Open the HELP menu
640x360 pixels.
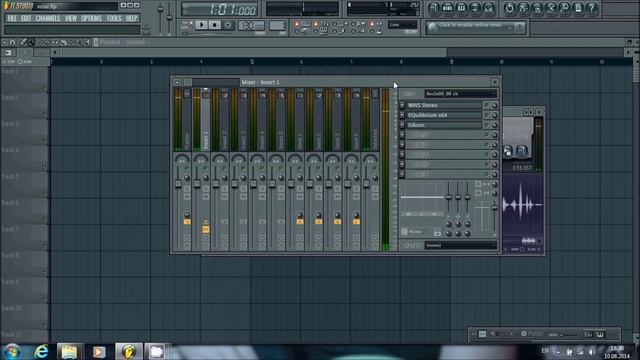(131, 18)
